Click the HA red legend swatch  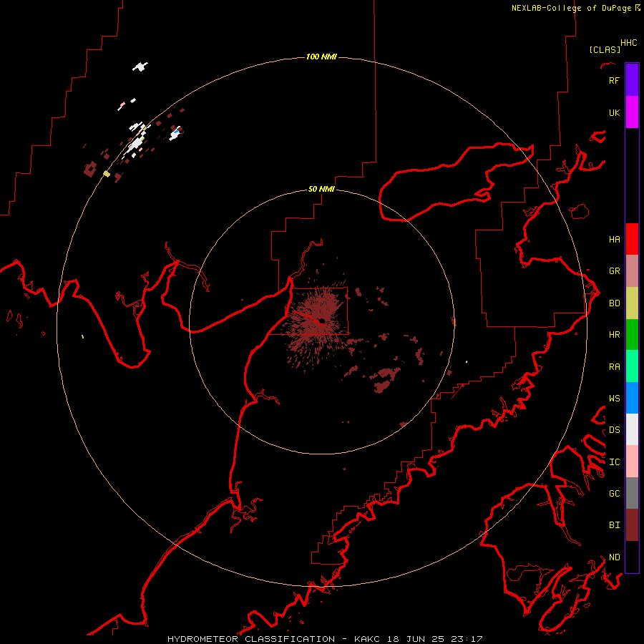(632, 238)
